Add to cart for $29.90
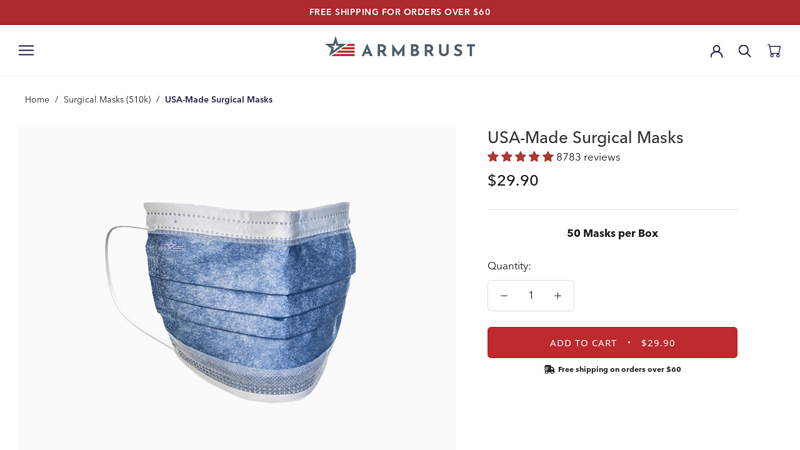This screenshot has width=800, height=450. click(x=612, y=342)
